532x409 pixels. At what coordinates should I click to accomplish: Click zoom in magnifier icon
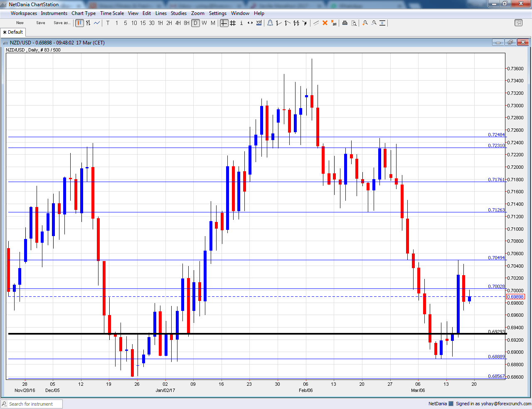365,23
